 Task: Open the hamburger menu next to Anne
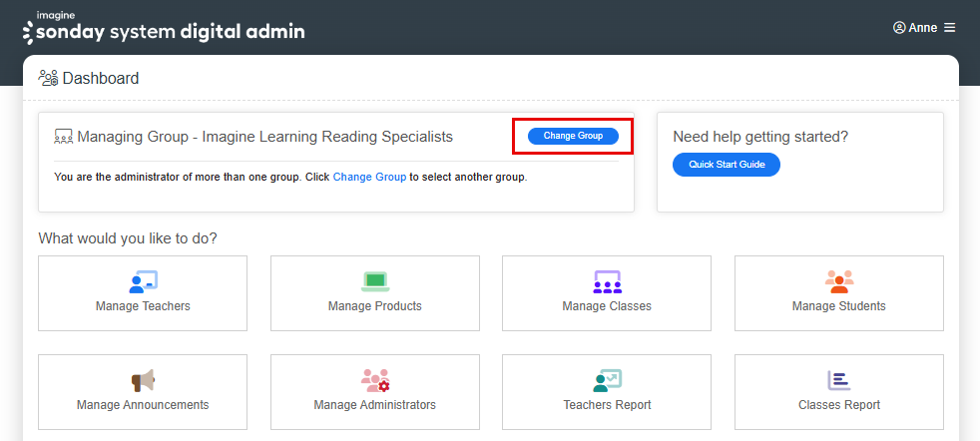coord(949,28)
